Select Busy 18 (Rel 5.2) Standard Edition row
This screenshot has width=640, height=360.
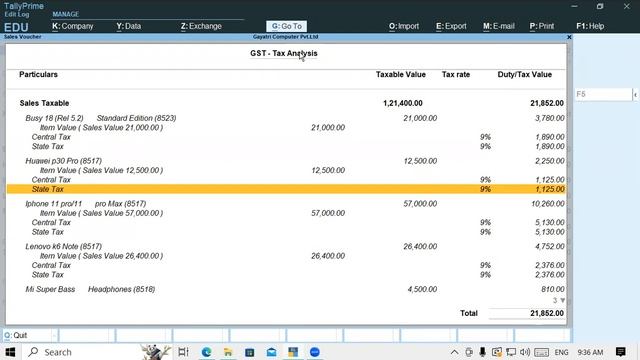(286, 118)
